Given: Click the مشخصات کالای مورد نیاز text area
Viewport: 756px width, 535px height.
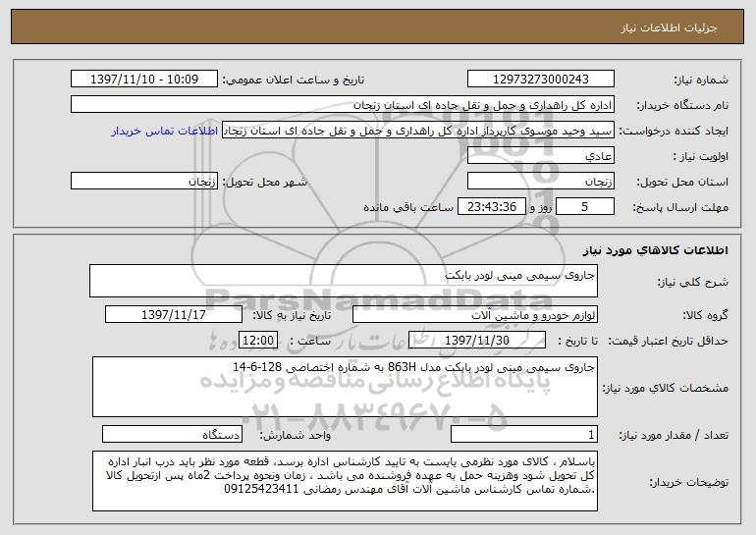Looking at the screenshot, I should 345,387.
